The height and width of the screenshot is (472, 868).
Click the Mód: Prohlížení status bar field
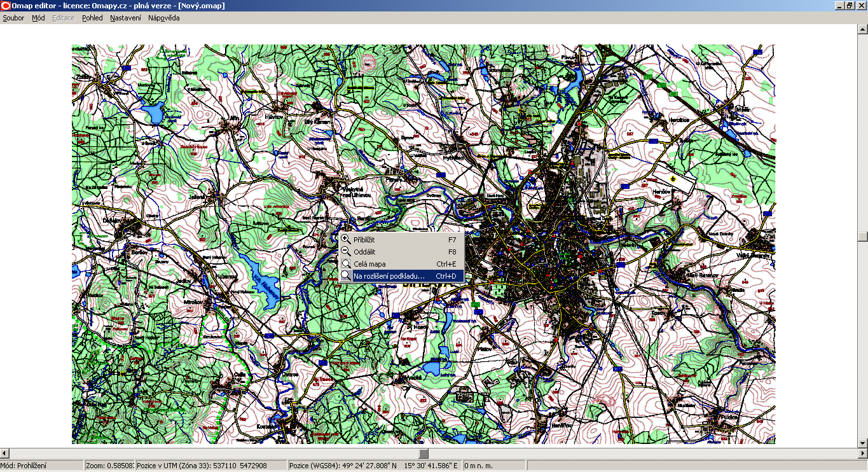42,466
